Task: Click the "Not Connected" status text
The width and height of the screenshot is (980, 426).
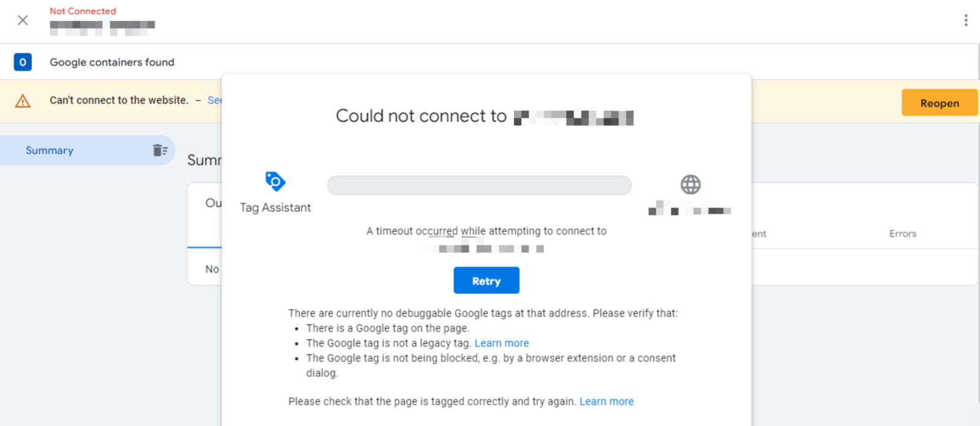Action: [83, 10]
